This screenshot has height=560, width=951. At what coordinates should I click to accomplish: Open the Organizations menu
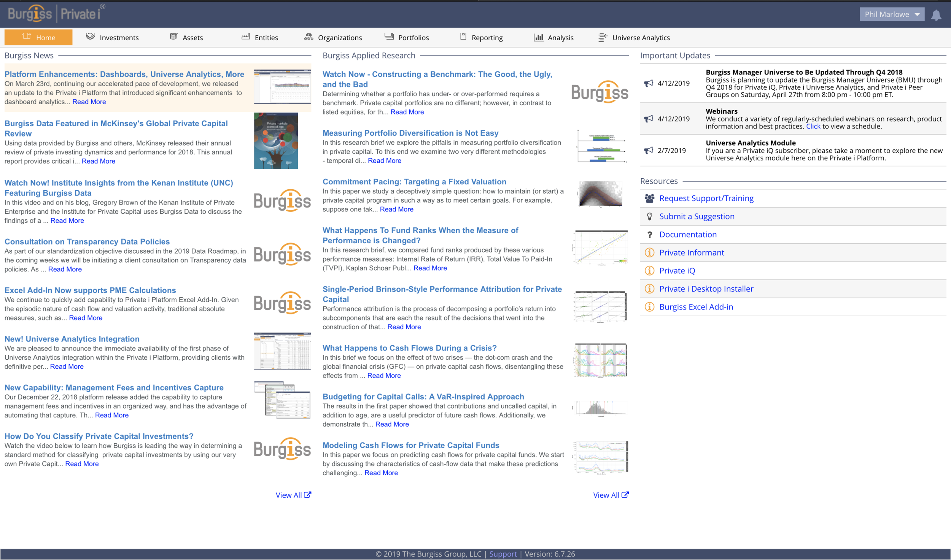[333, 37]
